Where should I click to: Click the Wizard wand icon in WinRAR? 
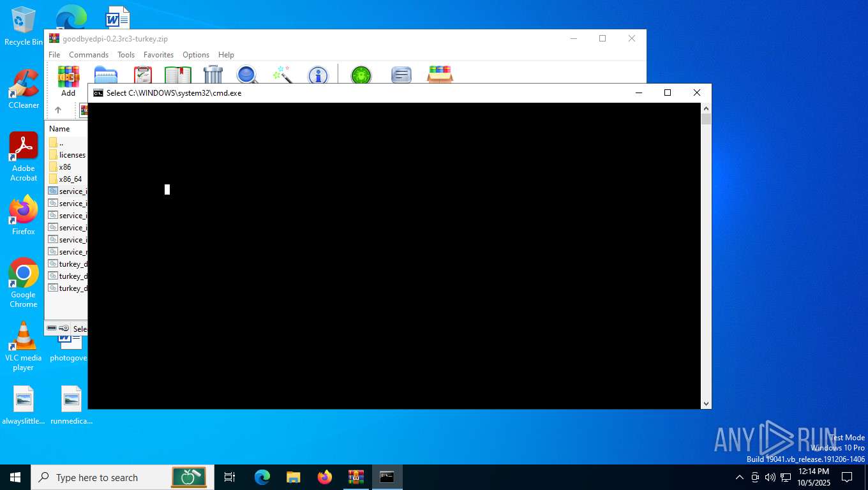[282, 75]
